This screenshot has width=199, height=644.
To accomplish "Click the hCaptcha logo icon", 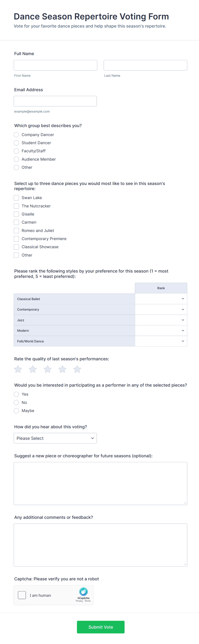I will [x=83, y=591].
